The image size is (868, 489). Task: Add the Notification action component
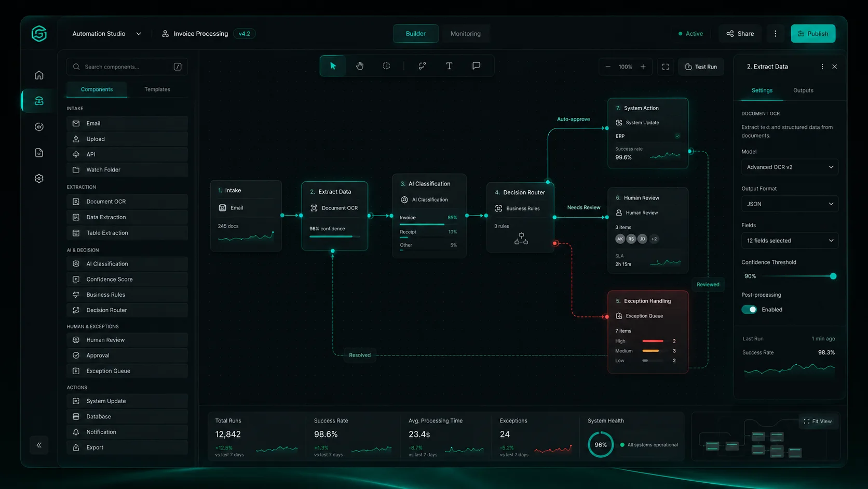(127, 432)
